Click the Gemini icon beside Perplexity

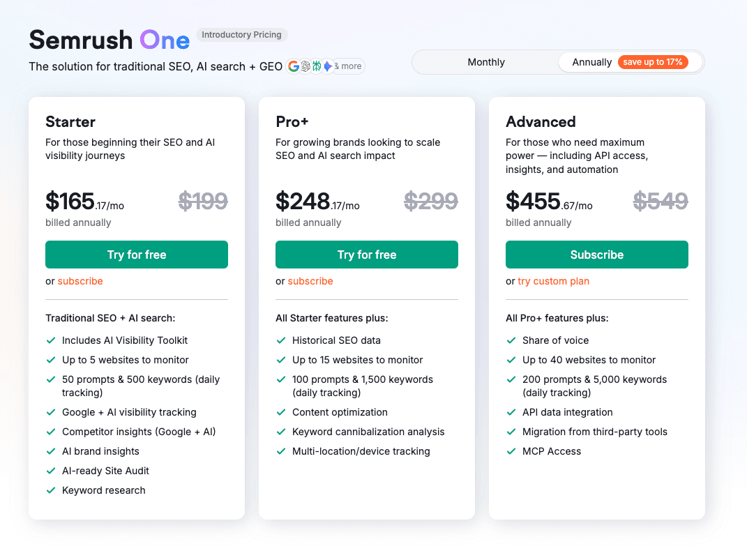pyautogui.click(x=328, y=66)
